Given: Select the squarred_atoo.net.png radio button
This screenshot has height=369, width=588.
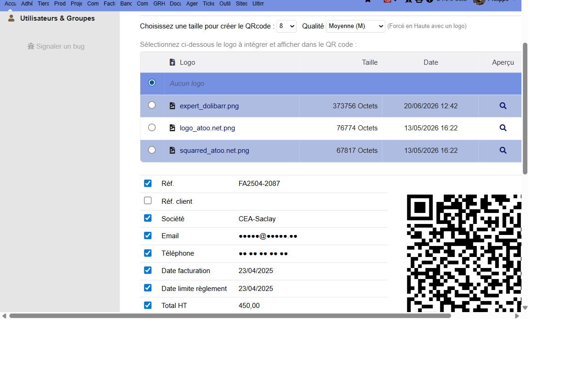Looking at the screenshot, I should click(152, 150).
